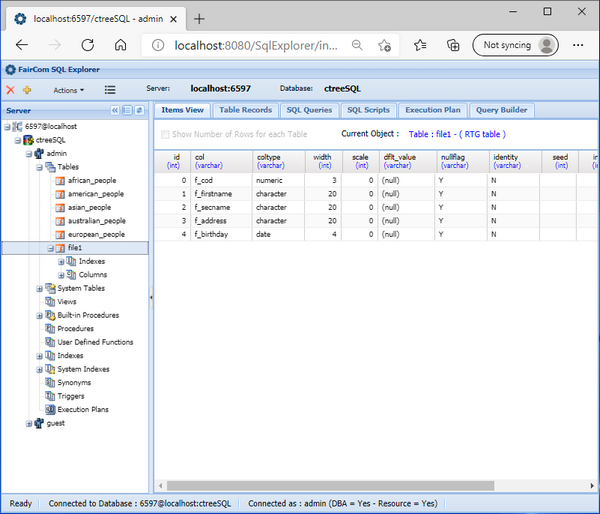Click the asian_people table icon
Image resolution: width=600 pixels, height=514 pixels.
60,207
